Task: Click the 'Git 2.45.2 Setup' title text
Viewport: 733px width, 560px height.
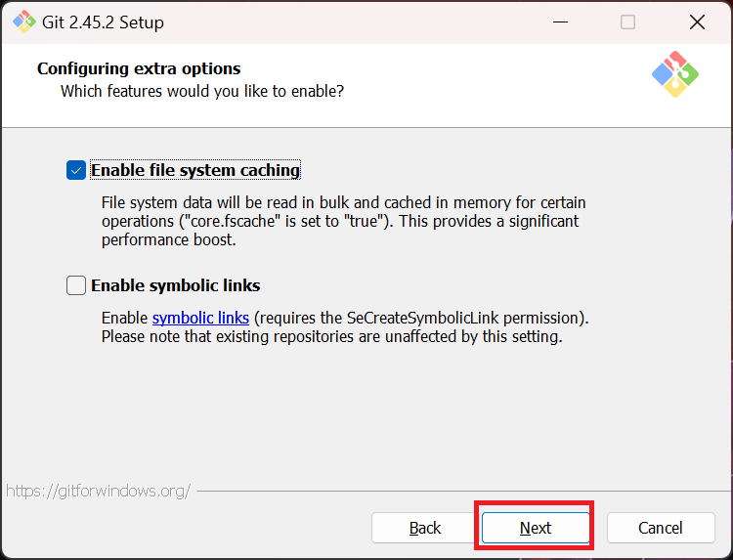Action: (104, 22)
